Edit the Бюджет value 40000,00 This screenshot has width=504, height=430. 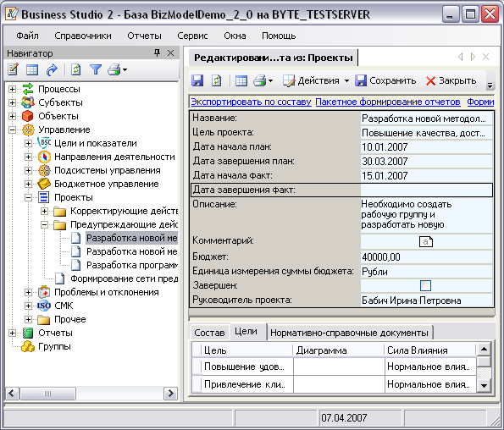point(426,257)
